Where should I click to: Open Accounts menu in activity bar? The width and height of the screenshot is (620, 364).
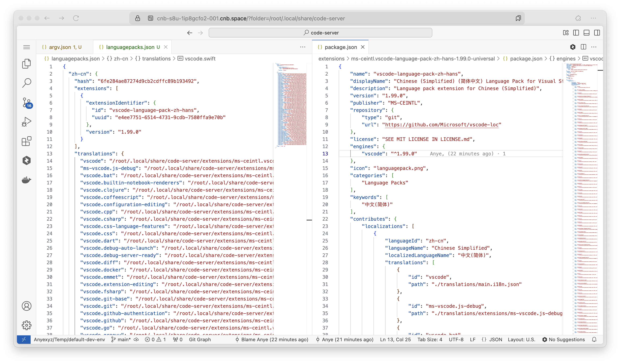tap(27, 306)
